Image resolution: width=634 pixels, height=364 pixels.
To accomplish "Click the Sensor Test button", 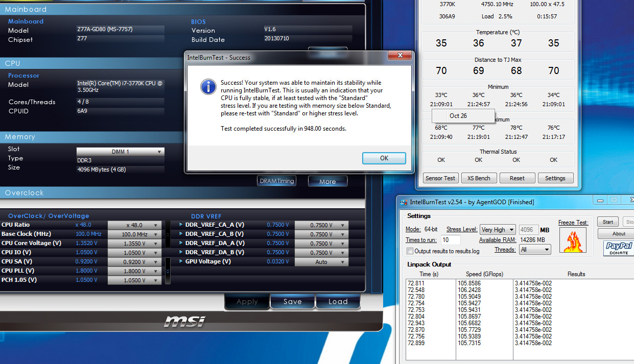I will click(440, 178).
